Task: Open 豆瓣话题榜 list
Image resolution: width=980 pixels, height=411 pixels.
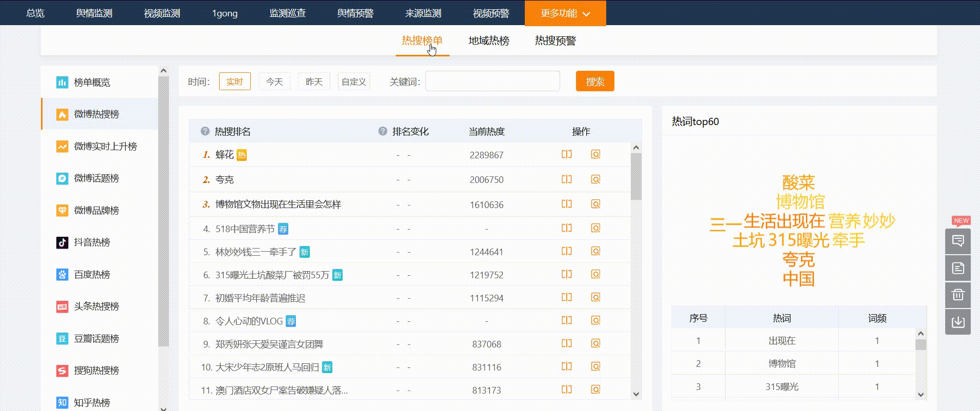Action: pos(96,339)
